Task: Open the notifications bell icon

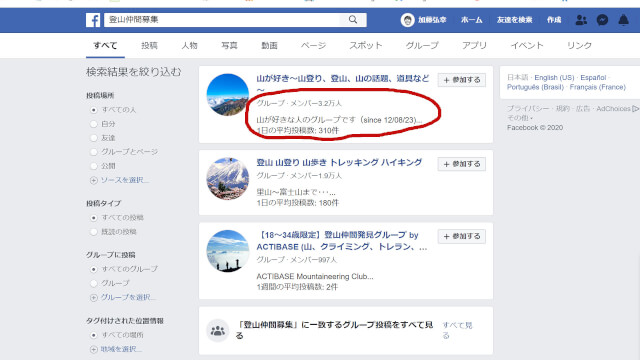Action: coord(623,20)
